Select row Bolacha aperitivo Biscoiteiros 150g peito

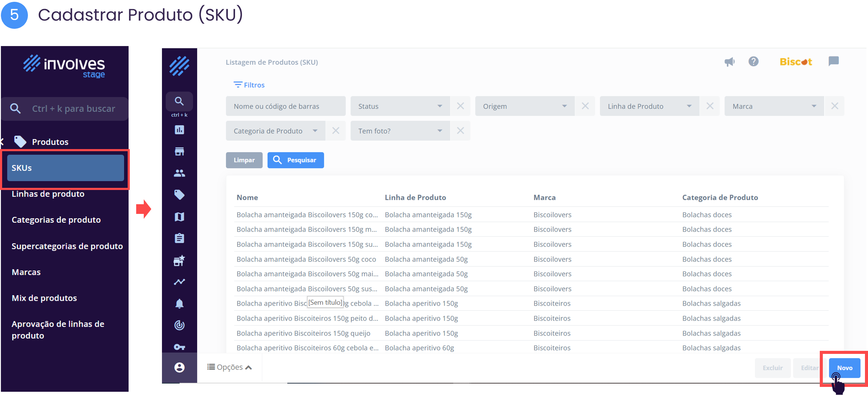point(531,318)
